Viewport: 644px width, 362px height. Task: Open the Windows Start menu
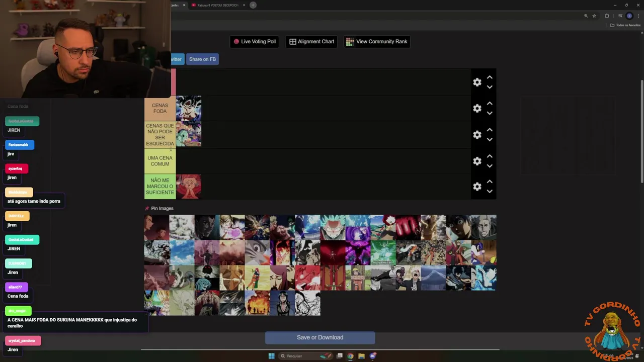(272, 356)
